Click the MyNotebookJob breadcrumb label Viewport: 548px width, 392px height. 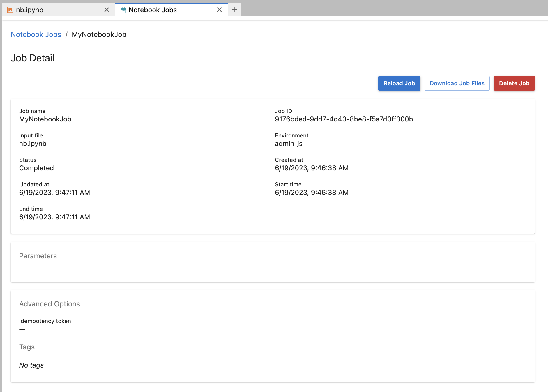[99, 34]
